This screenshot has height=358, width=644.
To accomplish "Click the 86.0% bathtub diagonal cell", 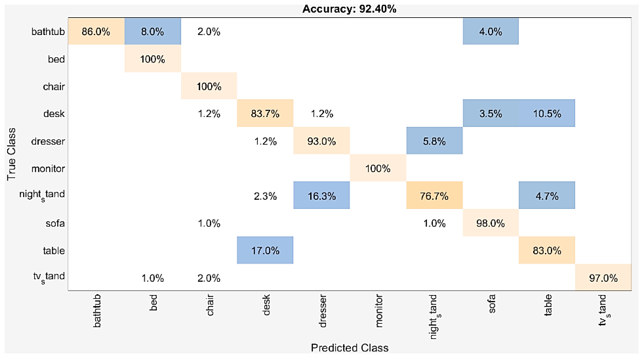I will 96,31.
